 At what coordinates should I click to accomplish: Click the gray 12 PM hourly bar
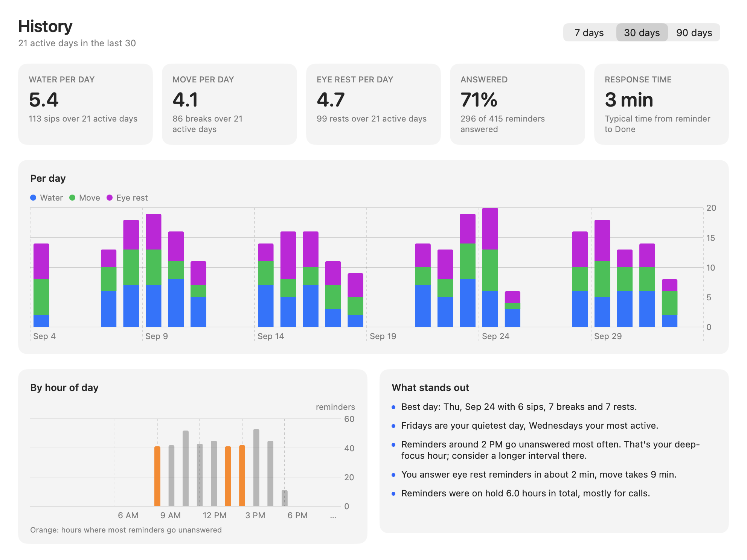(x=200, y=475)
